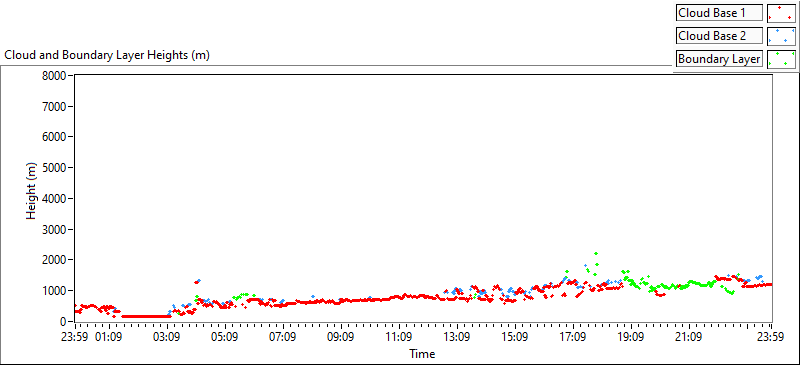Viewport: 800px width, 365px height.
Task: Select the Cloud Base 2 legend label
Action: point(719,36)
